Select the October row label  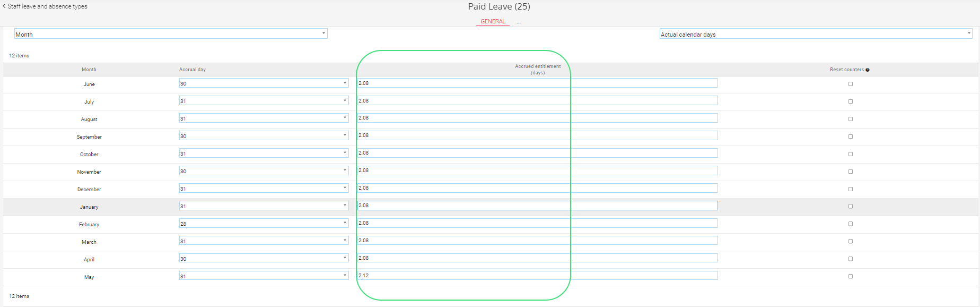(89, 155)
